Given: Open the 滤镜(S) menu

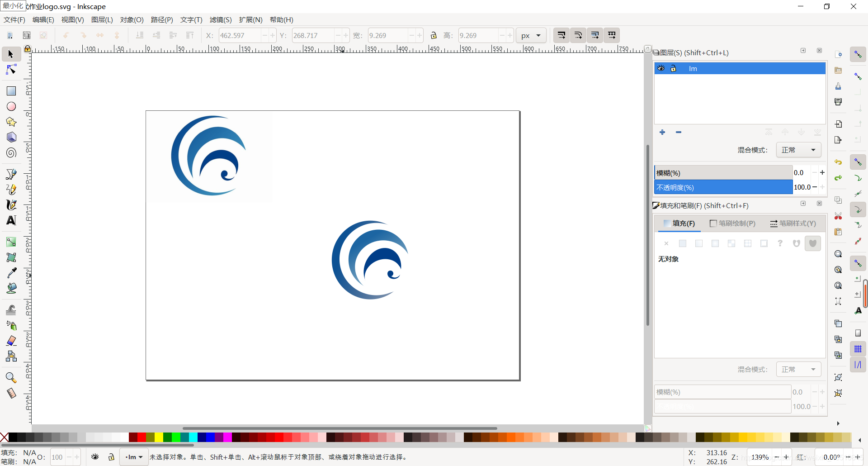Looking at the screenshot, I should [221, 20].
